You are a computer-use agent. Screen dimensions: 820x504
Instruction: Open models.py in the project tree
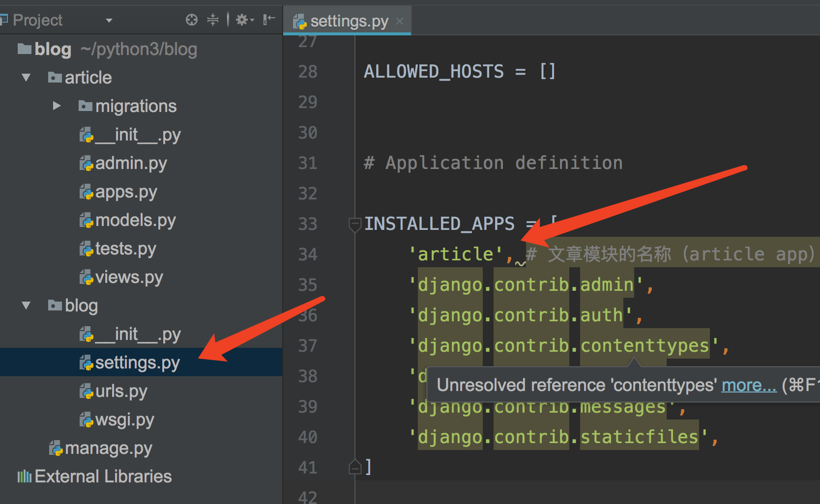click(x=135, y=221)
